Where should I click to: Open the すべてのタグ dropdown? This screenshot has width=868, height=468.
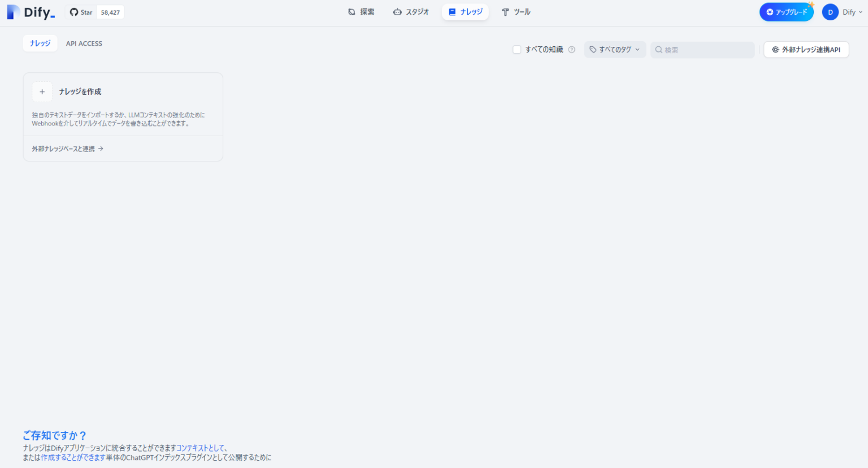click(615, 50)
